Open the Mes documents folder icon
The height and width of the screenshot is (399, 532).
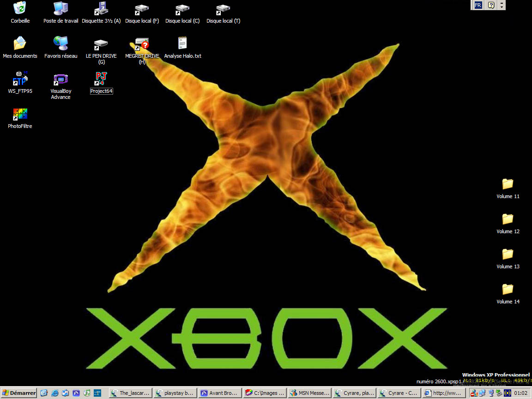point(20,48)
